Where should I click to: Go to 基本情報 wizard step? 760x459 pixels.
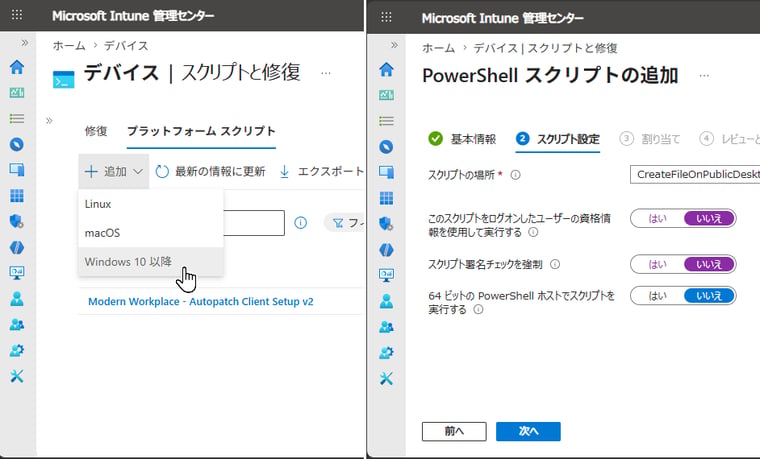(462, 139)
